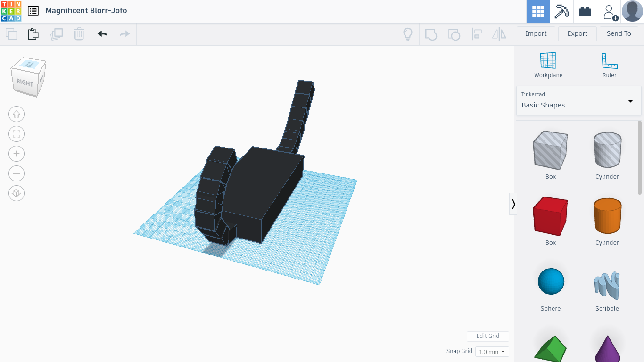Select the Ruler tool
Image resolution: width=644 pixels, height=362 pixels.
point(609,65)
